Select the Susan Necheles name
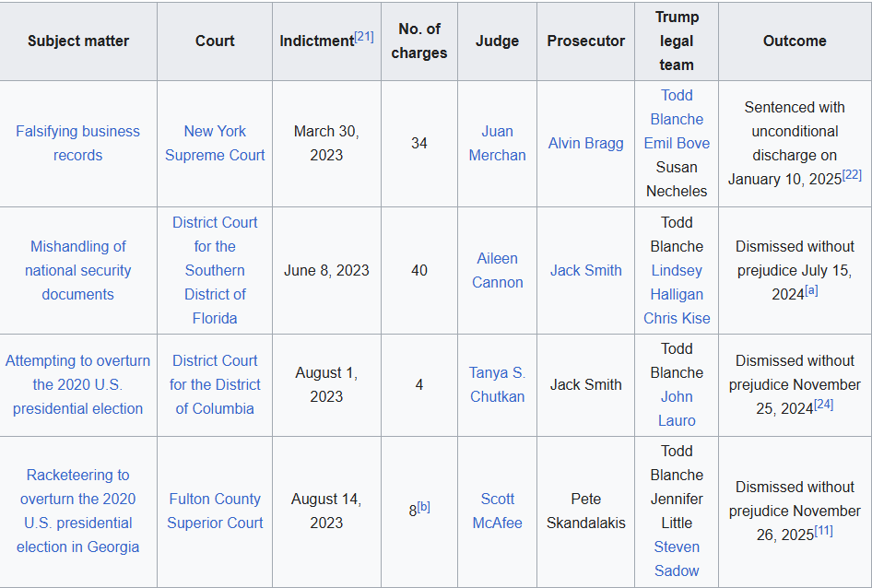 [x=677, y=179]
